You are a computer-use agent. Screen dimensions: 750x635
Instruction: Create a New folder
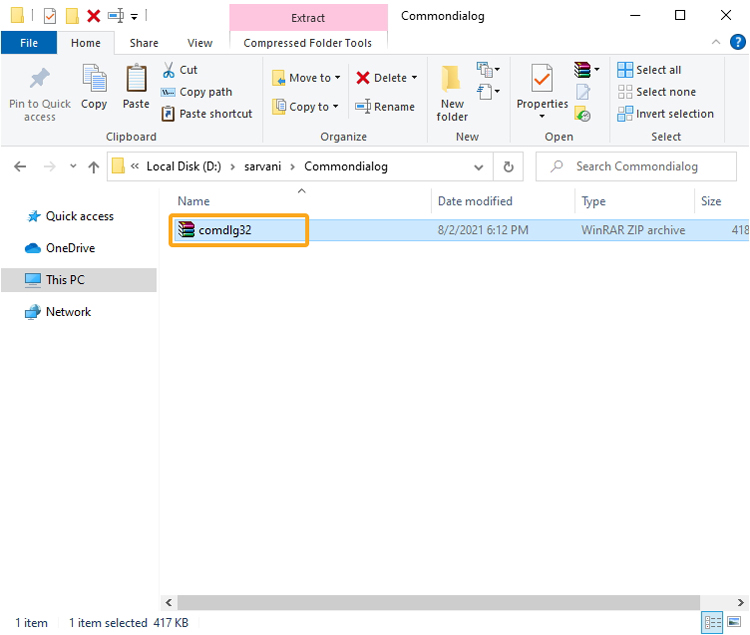click(452, 94)
